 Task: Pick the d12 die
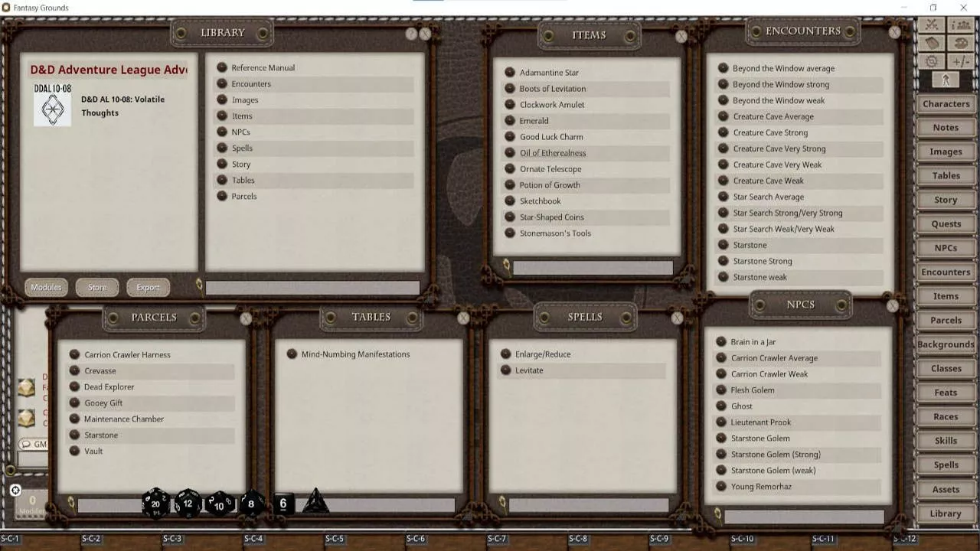click(x=188, y=504)
